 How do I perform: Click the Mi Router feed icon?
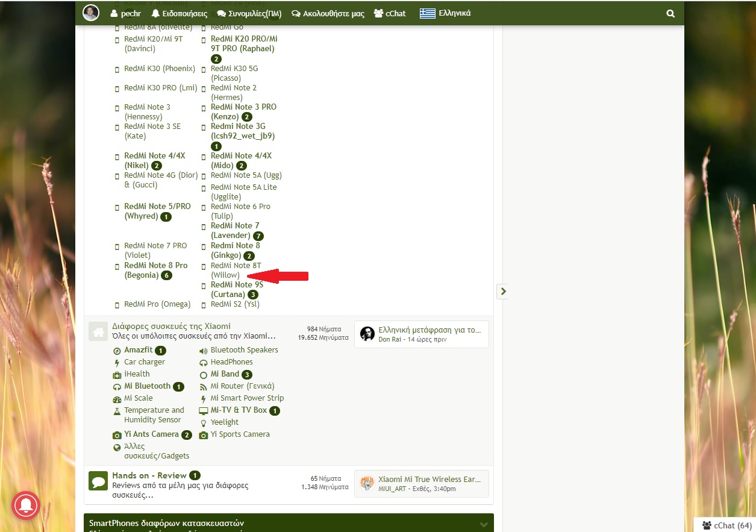[x=204, y=386]
